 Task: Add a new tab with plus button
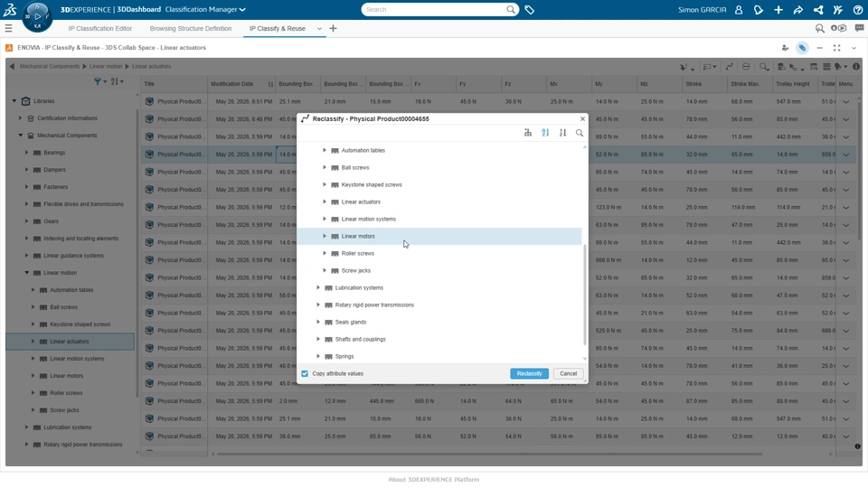[333, 28]
